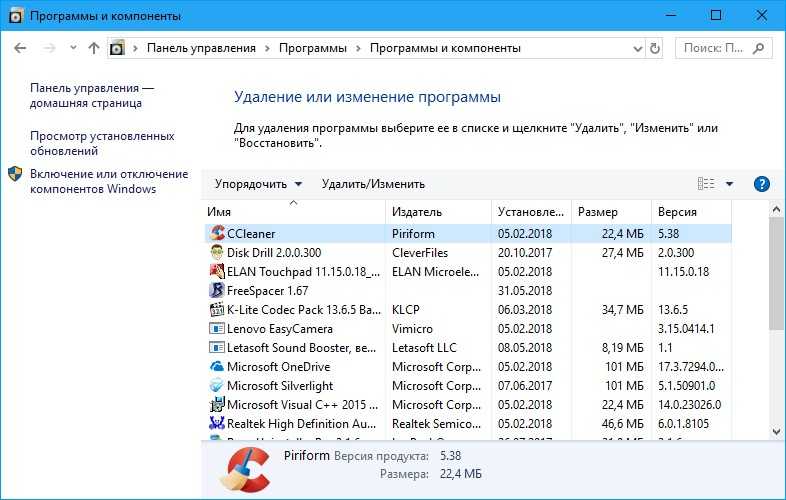The width and height of the screenshot is (786, 500).
Task: Click the CCleaner program icon in list
Action: [217, 233]
